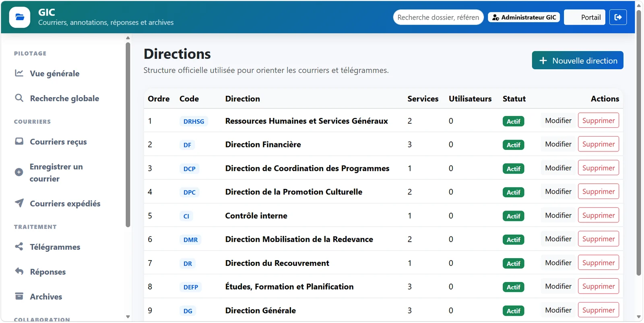Screen dimensions: 644x323
Task: Supprimer Direction du Recouvrement row
Action: pyautogui.click(x=598, y=263)
